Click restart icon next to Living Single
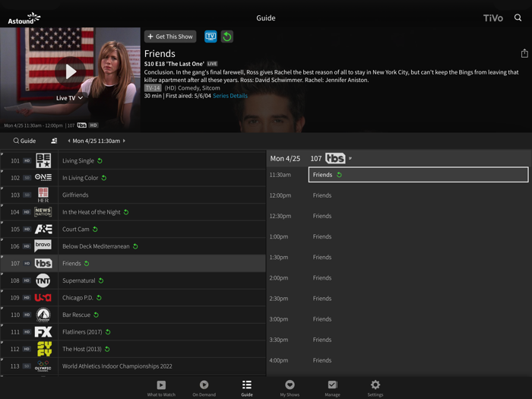This screenshot has height=399, width=532. pyautogui.click(x=100, y=160)
